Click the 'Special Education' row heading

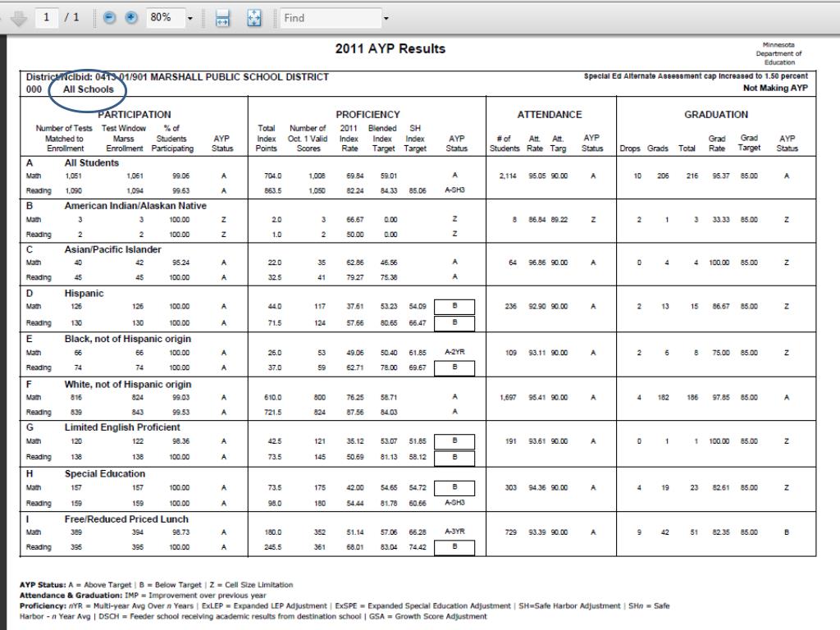pos(104,474)
